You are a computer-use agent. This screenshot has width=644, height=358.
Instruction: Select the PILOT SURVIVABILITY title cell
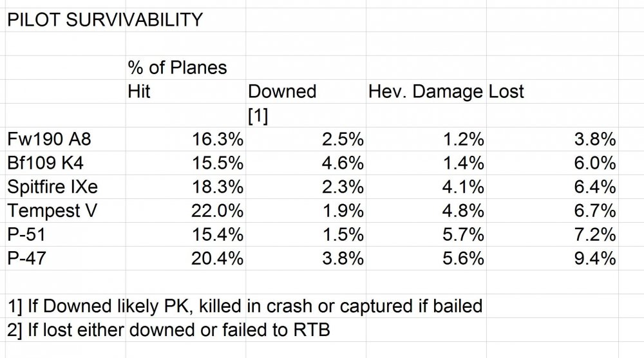point(104,20)
